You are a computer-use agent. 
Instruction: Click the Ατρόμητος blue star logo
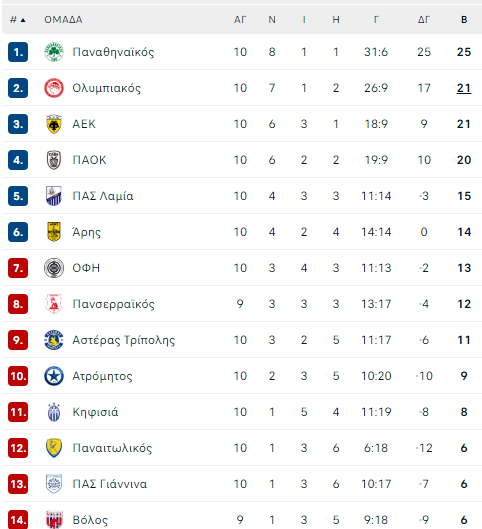pos(54,376)
